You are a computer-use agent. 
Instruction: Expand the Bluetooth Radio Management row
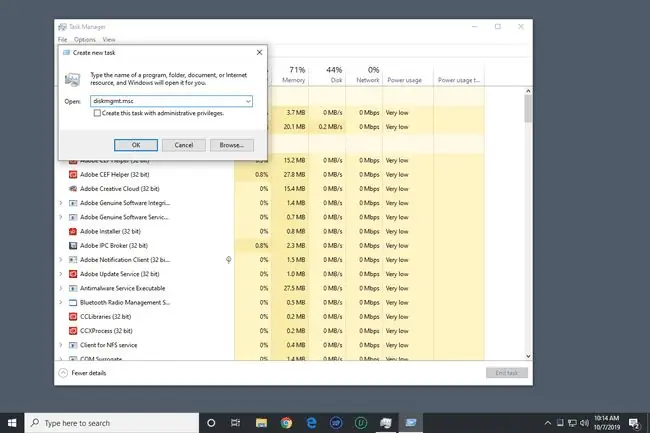61,302
